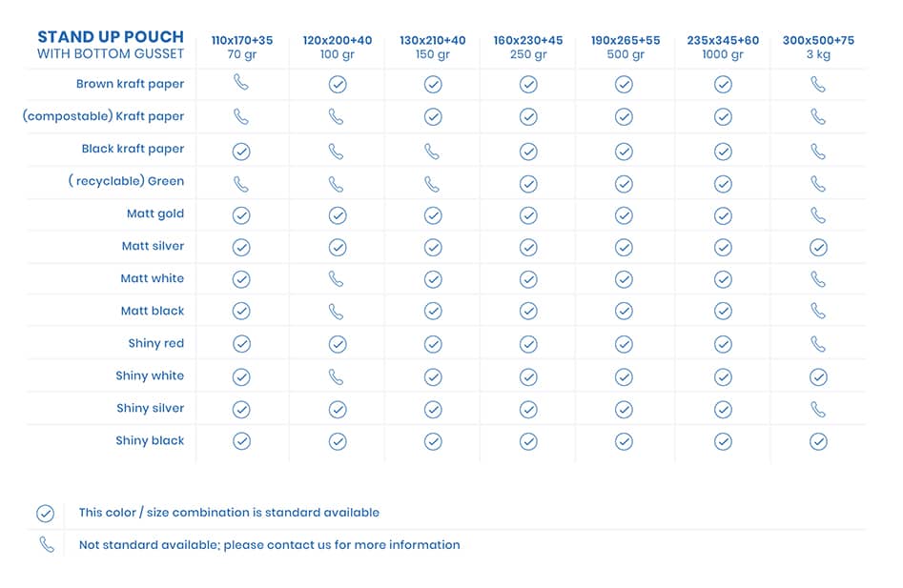Viewport: 903px width, 588px height.
Task: Click phone icon for Matt gold 3 kg
Action: [818, 214]
